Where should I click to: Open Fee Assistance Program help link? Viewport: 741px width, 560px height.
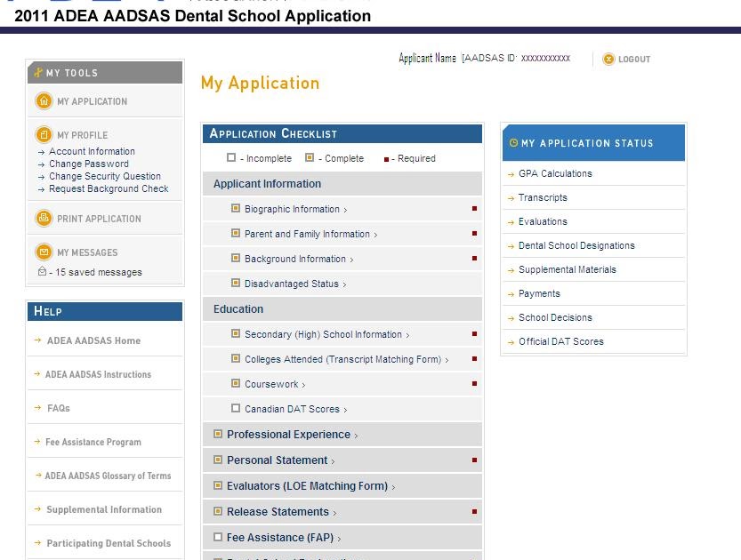point(93,442)
